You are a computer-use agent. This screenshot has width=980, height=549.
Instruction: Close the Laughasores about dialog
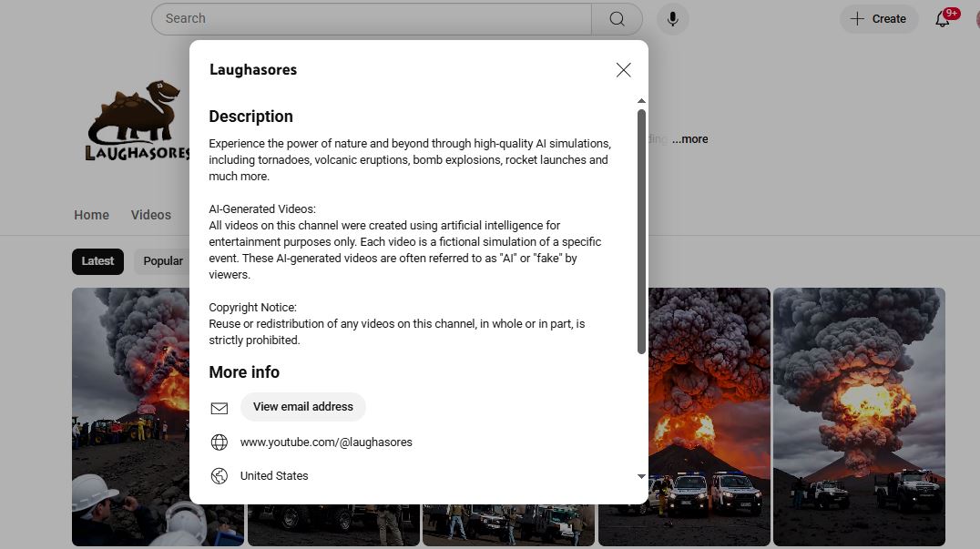(623, 70)
